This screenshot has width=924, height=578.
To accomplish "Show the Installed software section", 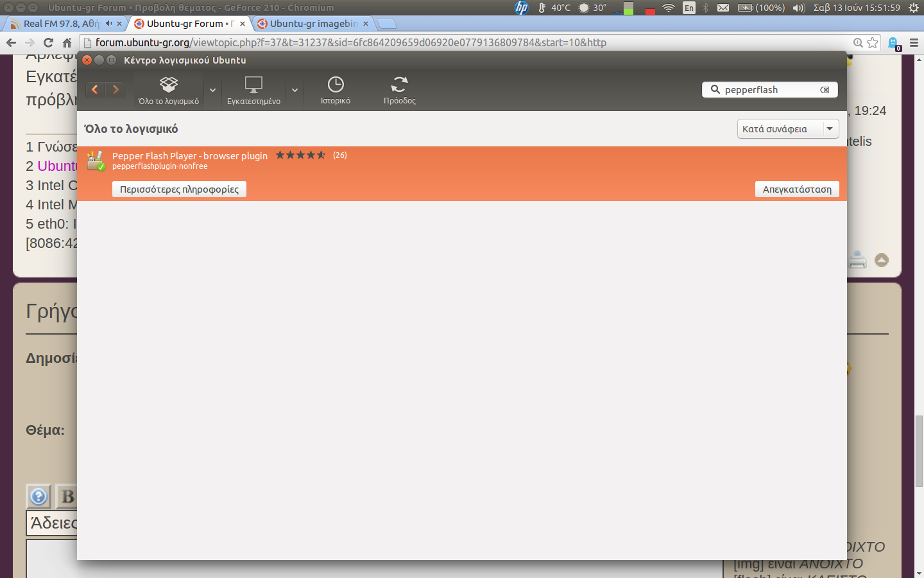I will pos(253,91).
